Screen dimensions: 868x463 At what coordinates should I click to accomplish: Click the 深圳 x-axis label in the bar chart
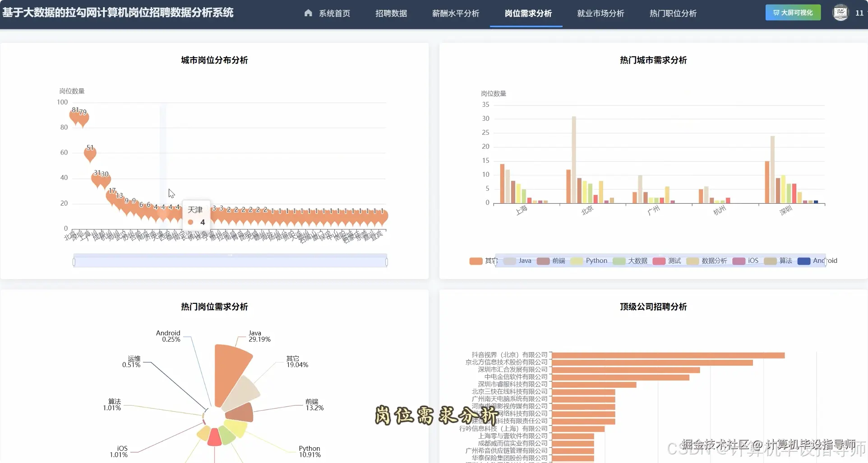point(786,211)
